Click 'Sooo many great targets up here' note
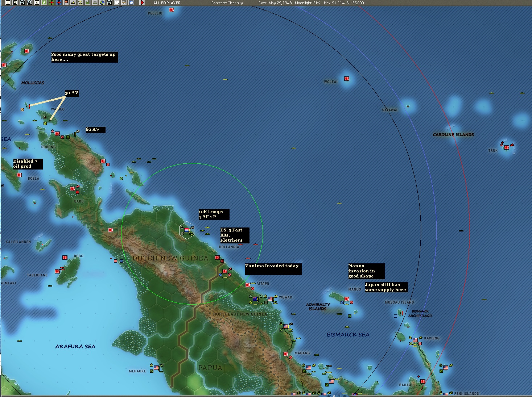 (84, 57)
